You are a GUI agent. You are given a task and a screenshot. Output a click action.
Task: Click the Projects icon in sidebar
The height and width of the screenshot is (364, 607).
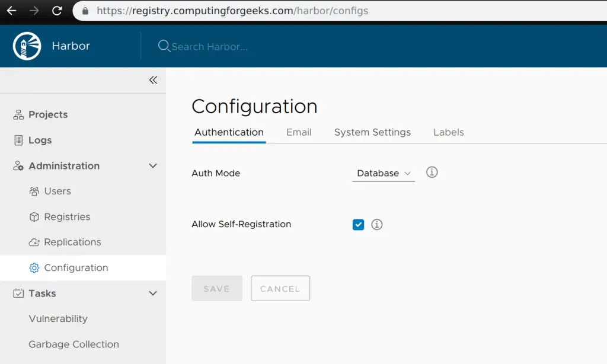click(18, 114)
